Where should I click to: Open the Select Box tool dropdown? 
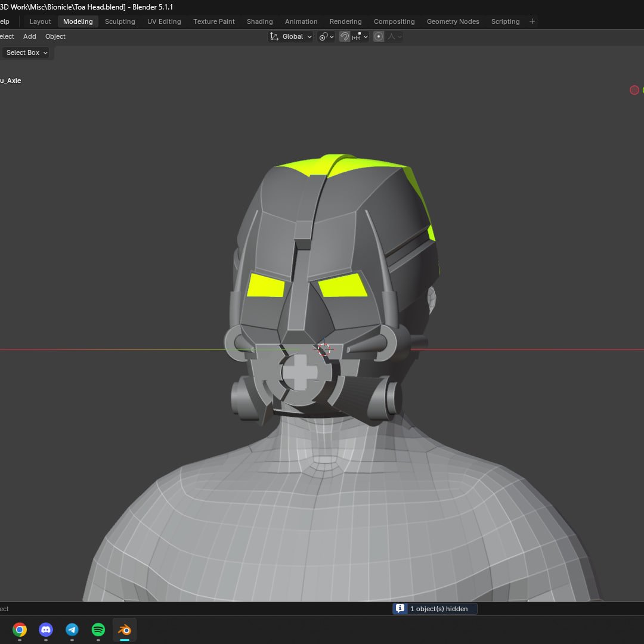click(x=27, y=52)
